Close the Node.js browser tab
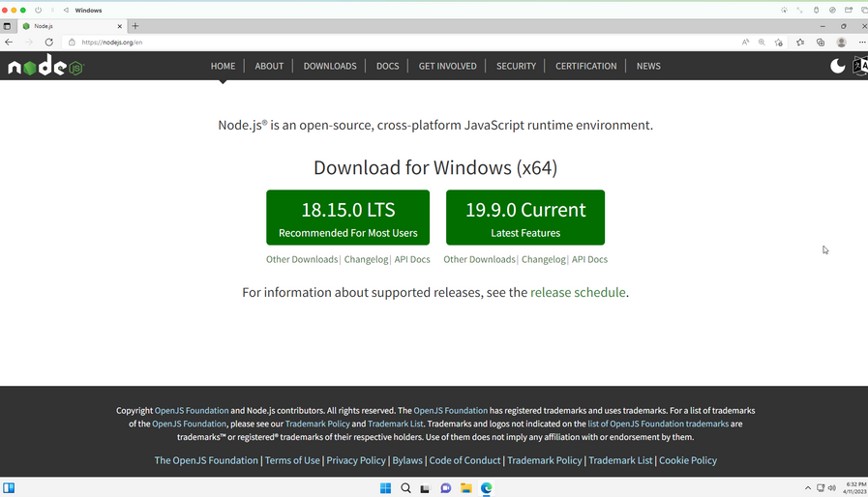This screenshot has width=868, height=497. 120,26
